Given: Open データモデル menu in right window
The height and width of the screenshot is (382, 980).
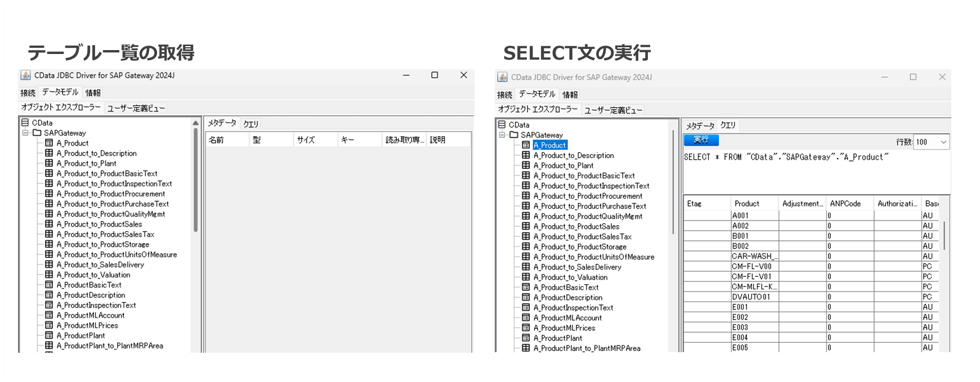Looking at the screenshot, I should point(537,94).
